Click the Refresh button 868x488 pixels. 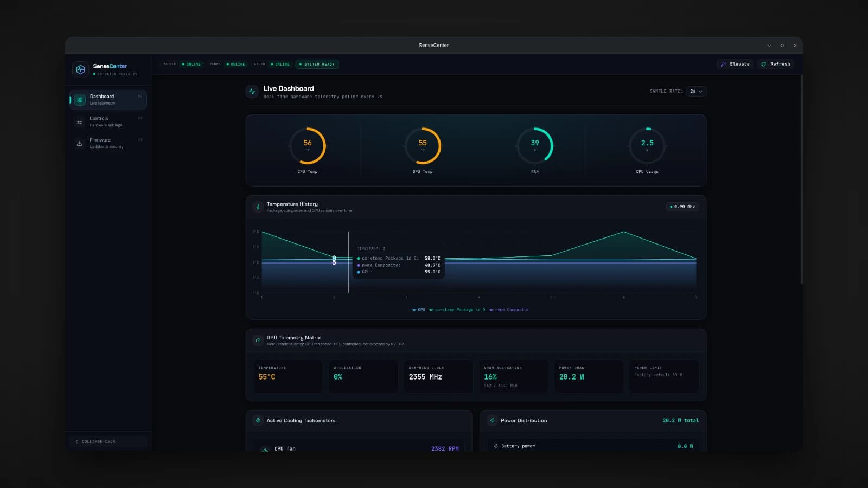point(776,64)
